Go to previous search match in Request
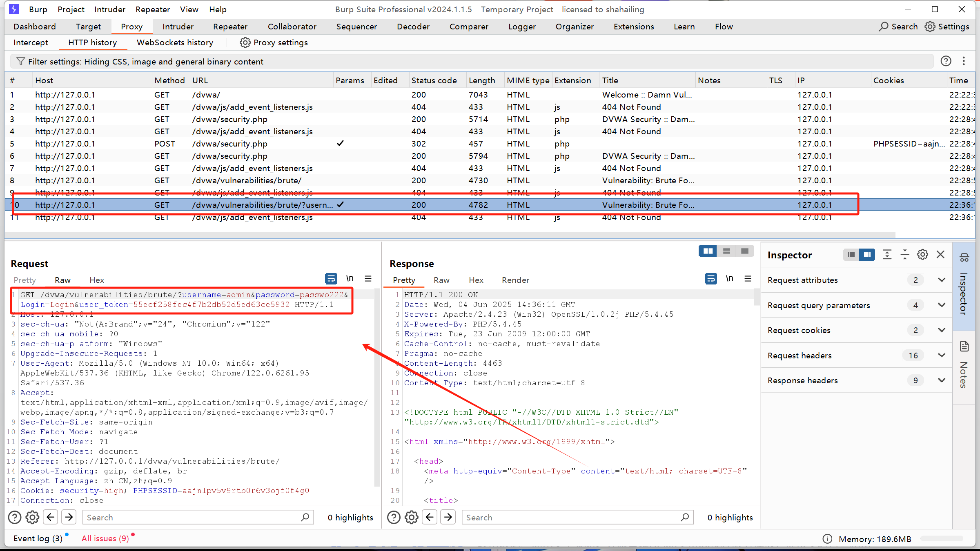The image size is (980, 551). point(51,518)
